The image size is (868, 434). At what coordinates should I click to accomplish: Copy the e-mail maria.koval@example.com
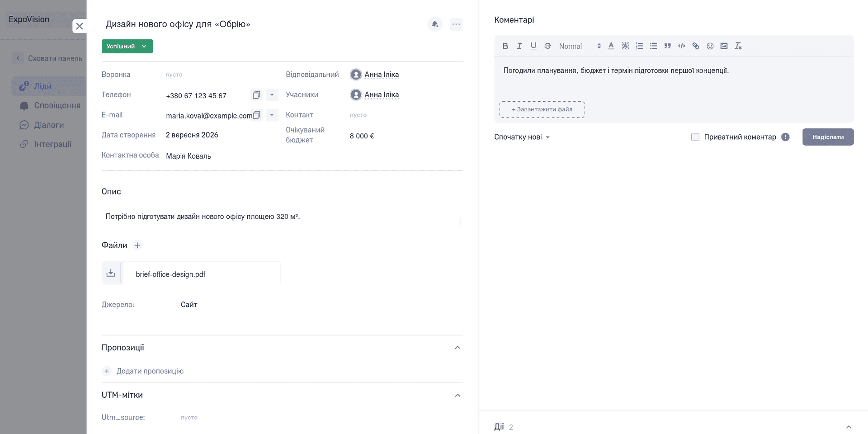click(256, 115)
